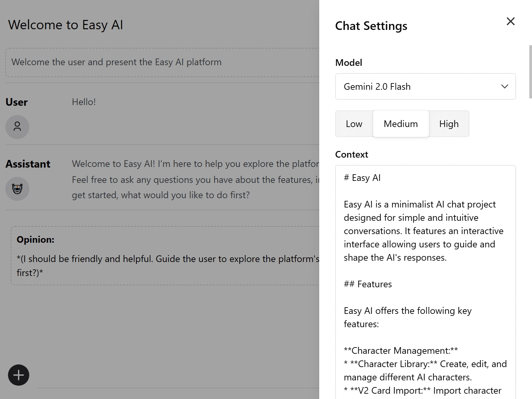Close the Chat Settings panel

pyautogui.click(x=510, y=21)
